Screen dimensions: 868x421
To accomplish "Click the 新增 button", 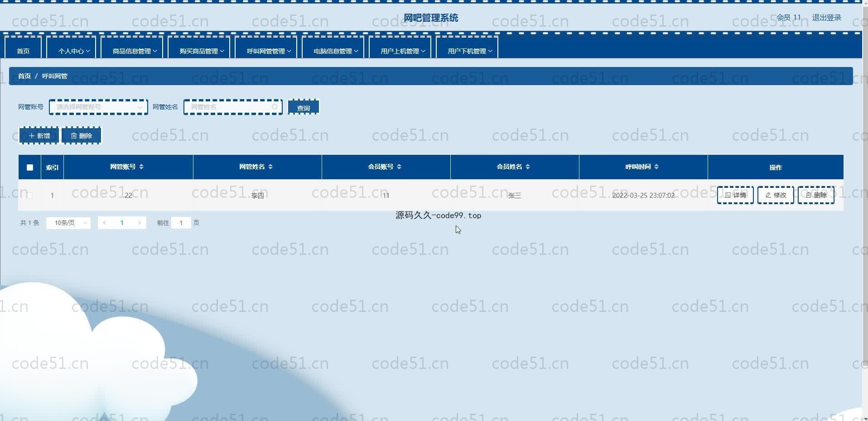I will click(x=39, y=135).
